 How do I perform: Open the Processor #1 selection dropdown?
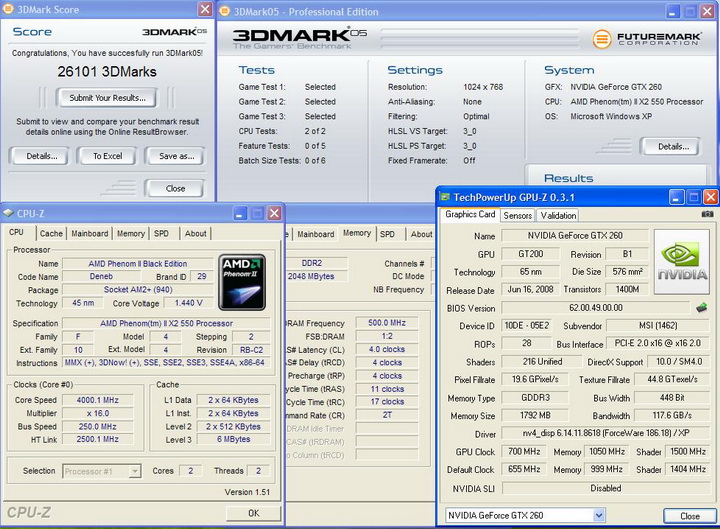[135, 471]
